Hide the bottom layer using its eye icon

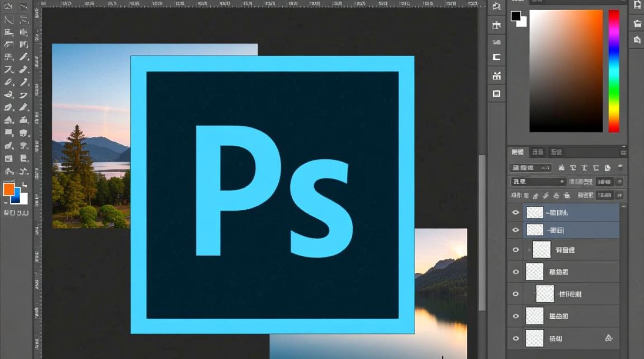click(x=516, y=338)
